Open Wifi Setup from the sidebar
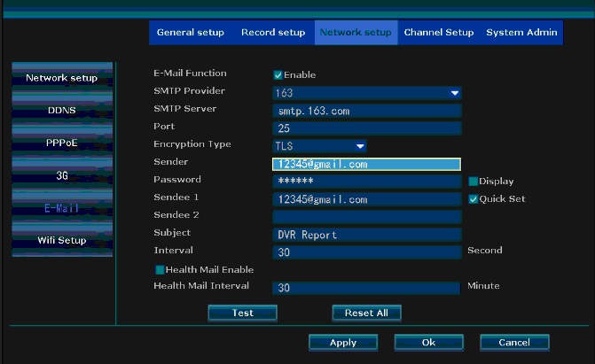The height and width of the screenshot is (364, 595). point(62,241)
